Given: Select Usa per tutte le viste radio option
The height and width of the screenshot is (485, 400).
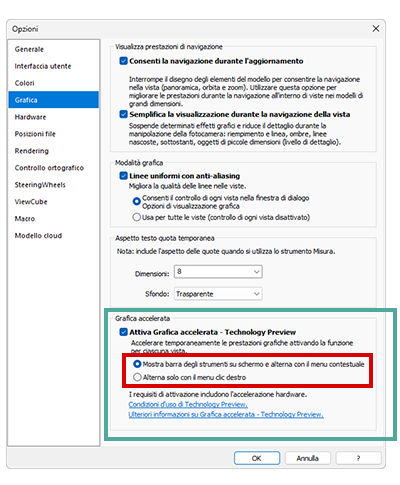Looking at the screenshot, I should (x=136, y=217).
